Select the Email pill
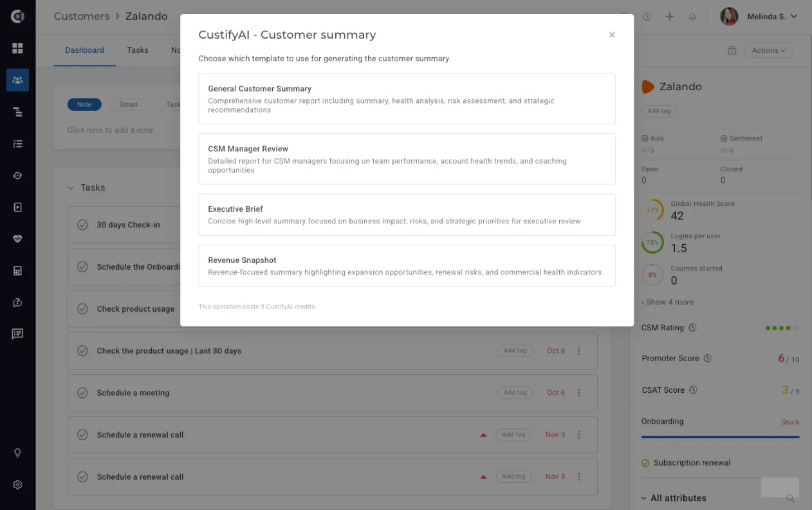The image size is (812, 510). [x=129, y=104]
